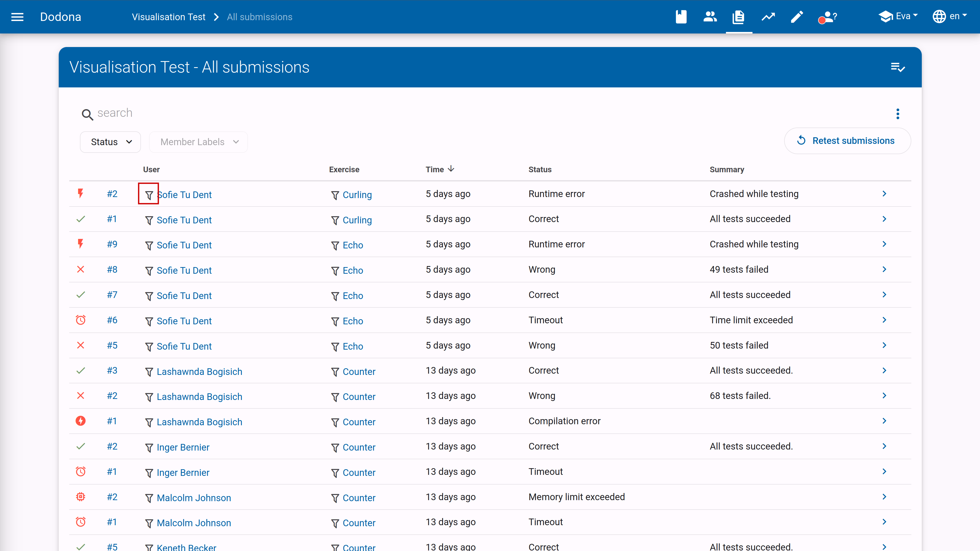Open Lashawnda Bogisich link in Compilation error row

pos(199,422)
